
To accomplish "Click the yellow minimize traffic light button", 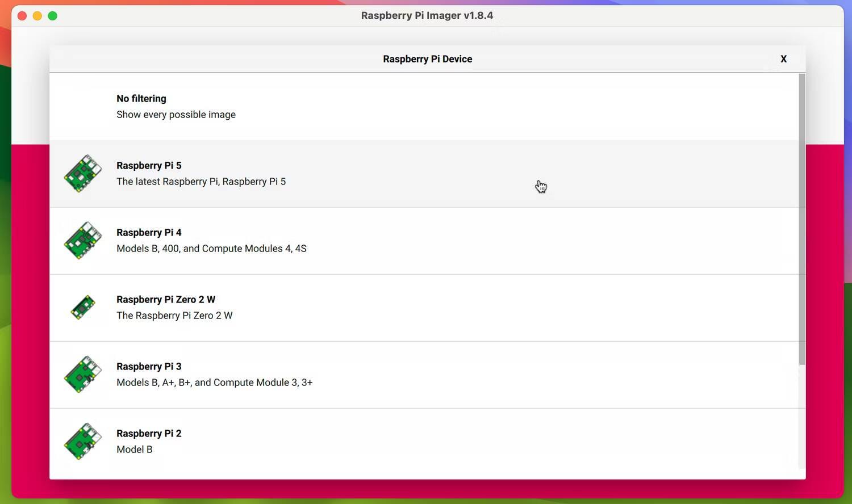I will pyautogui.click(x=37, y=16).
